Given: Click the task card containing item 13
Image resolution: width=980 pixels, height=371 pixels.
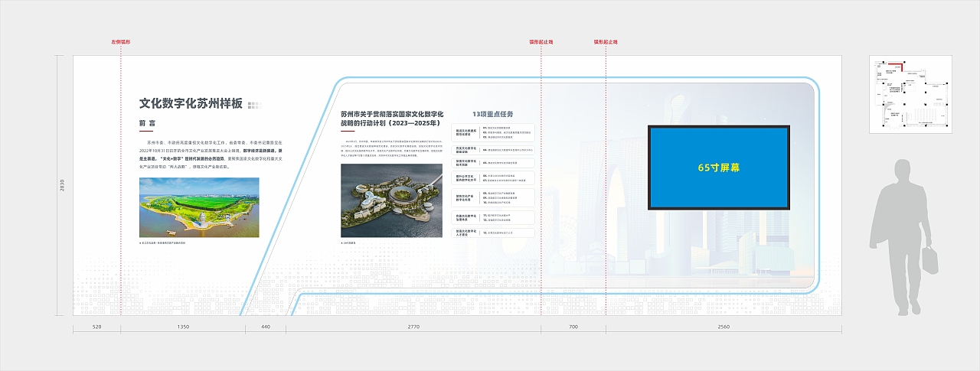Looking at the screenshot, I should 492,232.
